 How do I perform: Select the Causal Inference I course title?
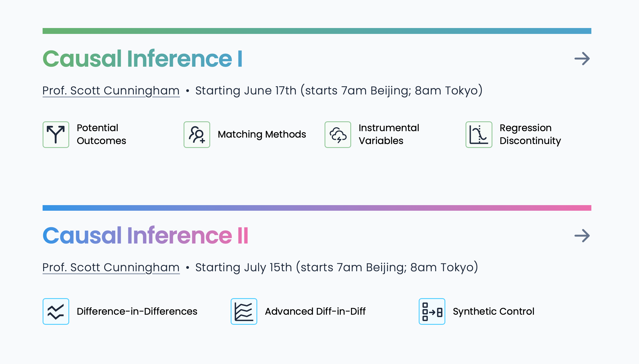(143, 59)
